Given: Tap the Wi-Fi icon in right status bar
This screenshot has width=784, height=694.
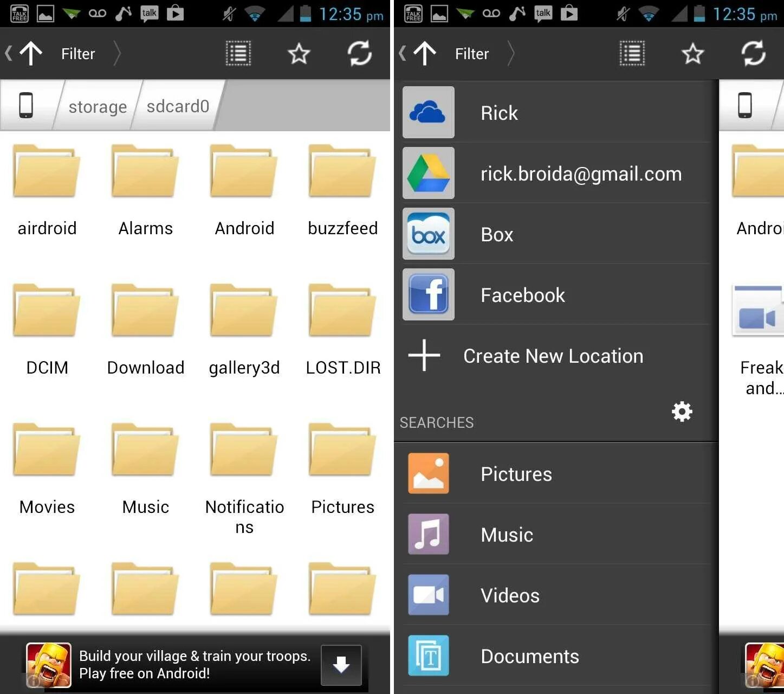Looking at the screenshot, I should 648,14.
